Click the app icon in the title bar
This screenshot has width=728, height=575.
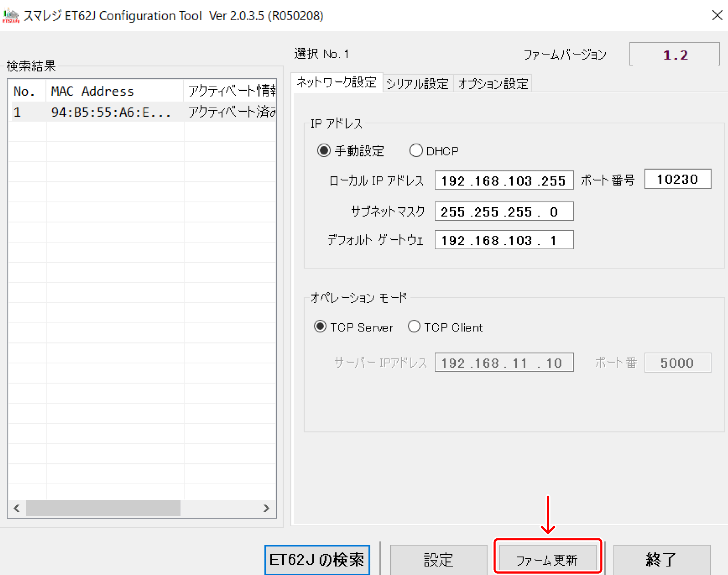click(x=11, y=16)
